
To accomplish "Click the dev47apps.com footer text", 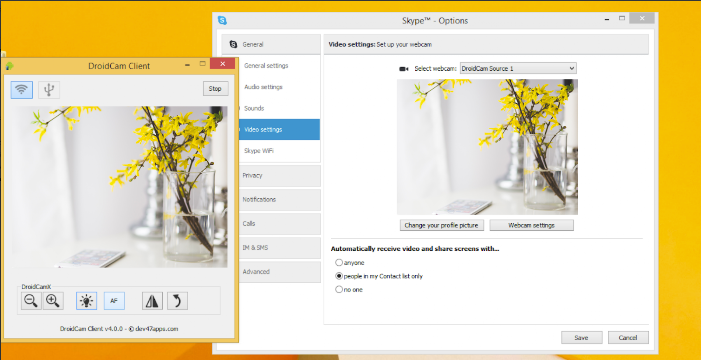I will point(156,329).
